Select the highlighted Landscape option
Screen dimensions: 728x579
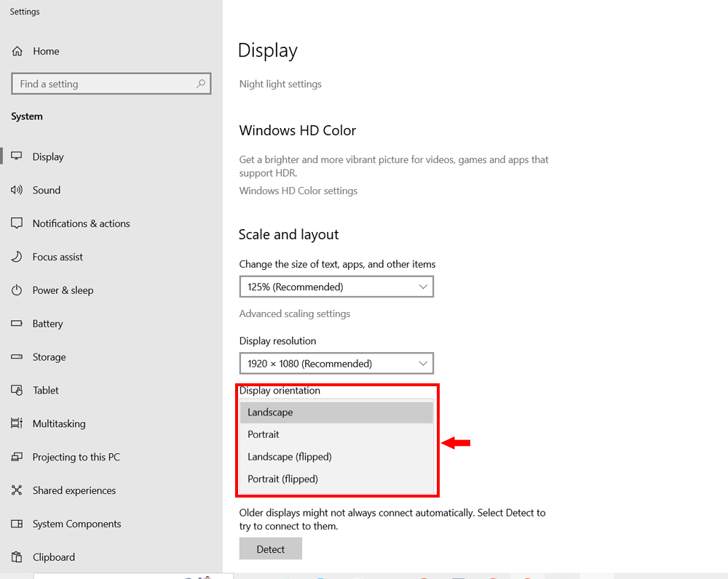270,412
